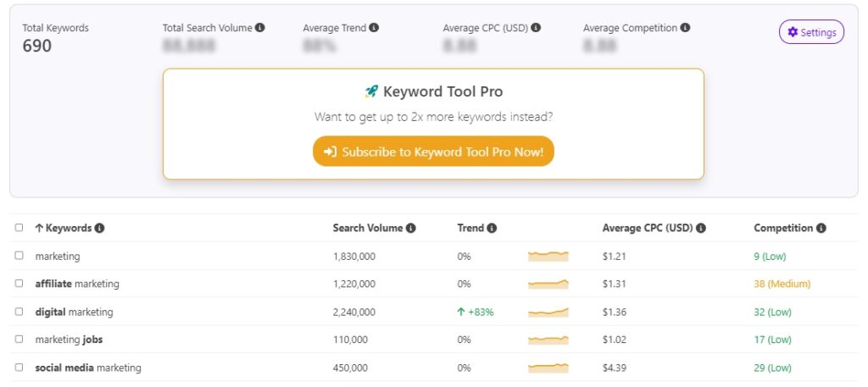Click competition value 9 (Low)
Viewport: 868px width, 387px height.
tap(770, 257)
